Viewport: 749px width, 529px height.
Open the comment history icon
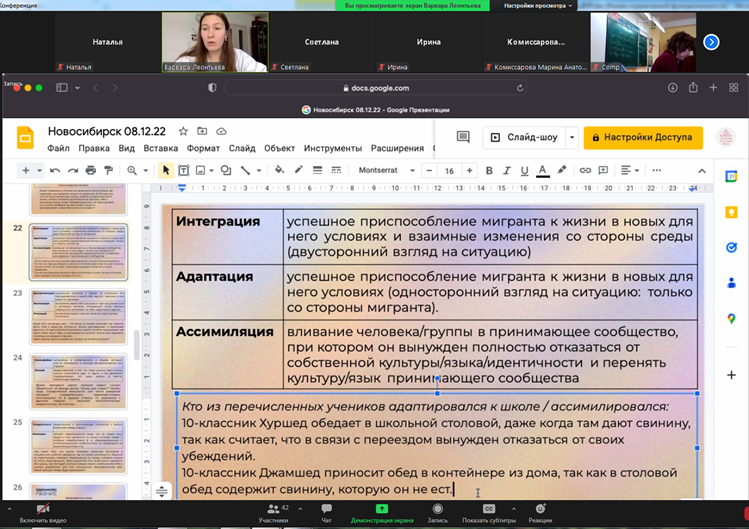463,137
